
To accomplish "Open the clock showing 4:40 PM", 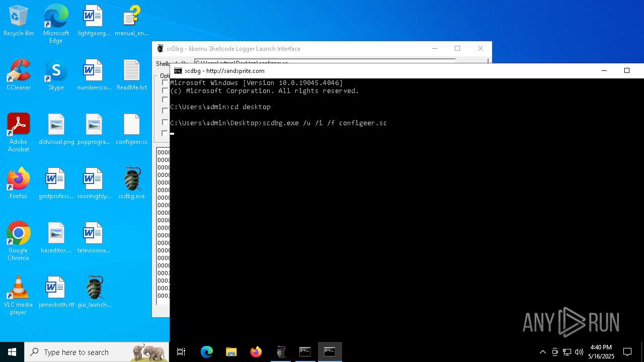I will pyautogui.click(x=601, y=352).
